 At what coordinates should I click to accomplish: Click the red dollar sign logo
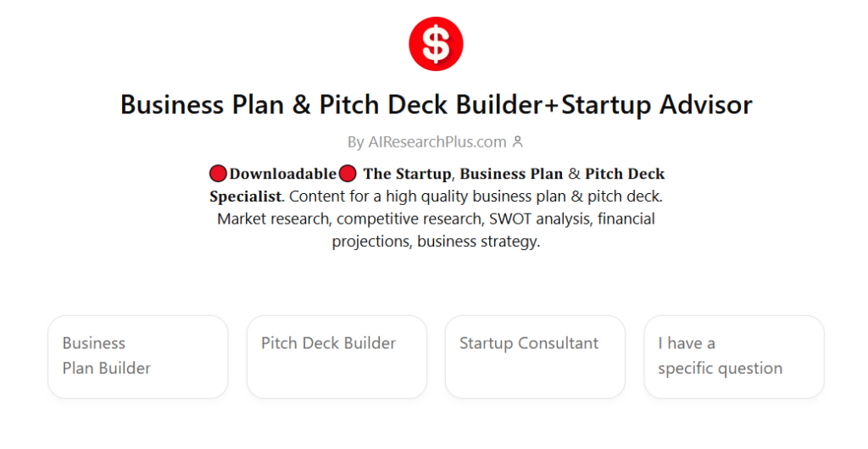point(436,43)
